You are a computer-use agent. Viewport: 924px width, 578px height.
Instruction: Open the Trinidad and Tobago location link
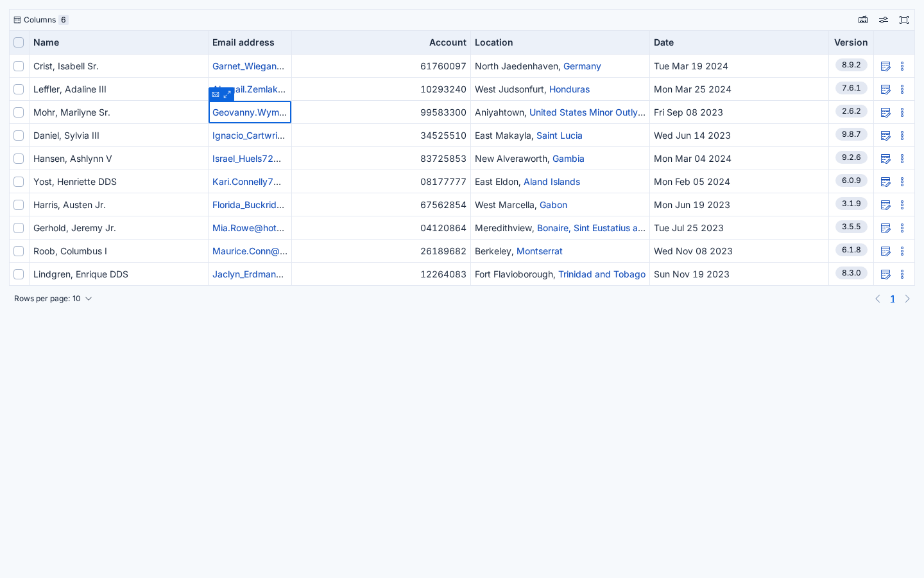pyautogui.click(x=602, y=274)
